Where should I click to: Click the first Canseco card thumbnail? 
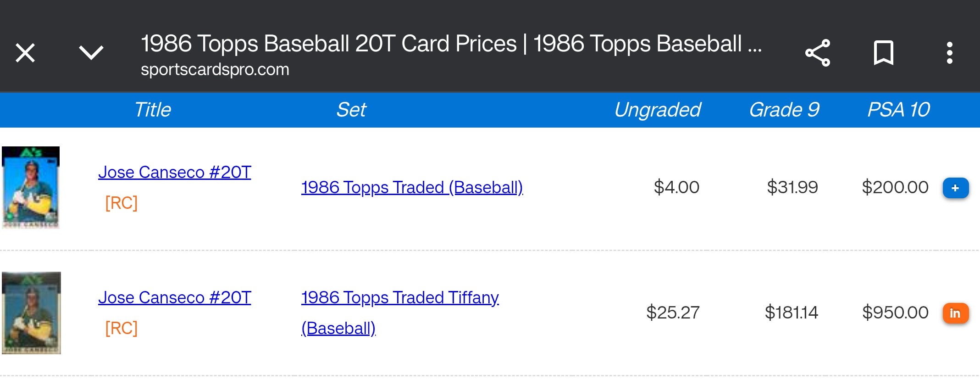31,188
